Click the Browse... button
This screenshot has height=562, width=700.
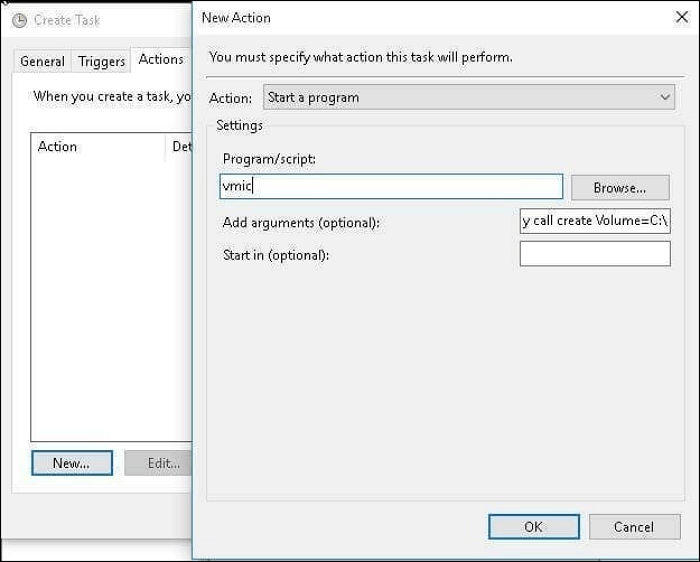tap(620, 187)
